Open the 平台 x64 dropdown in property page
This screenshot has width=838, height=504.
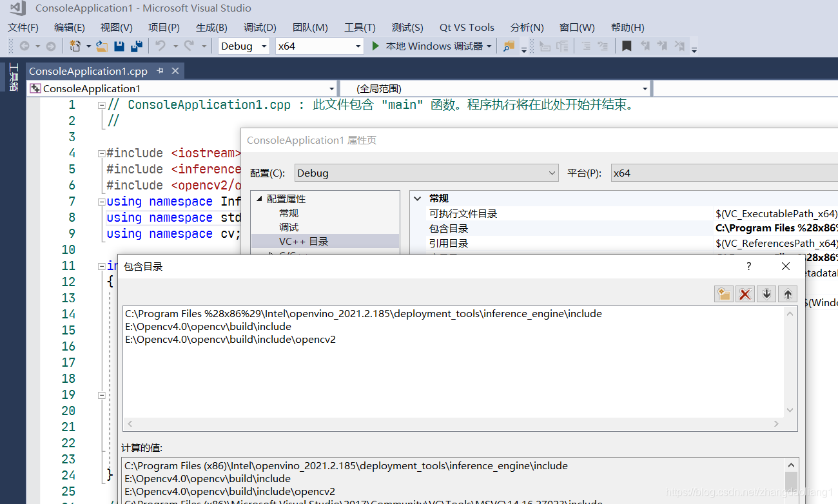pyautogui.click(x=724, y=173)
